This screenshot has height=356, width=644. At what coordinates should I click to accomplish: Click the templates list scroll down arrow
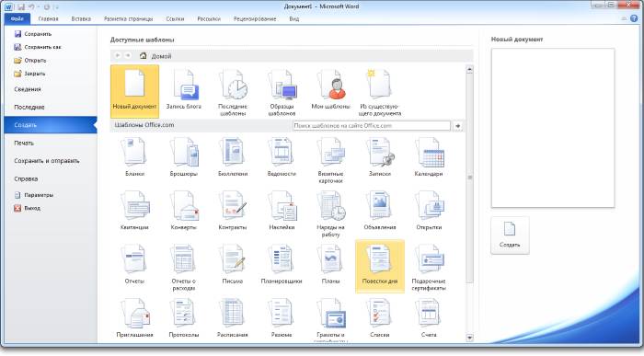coord(470,338)
